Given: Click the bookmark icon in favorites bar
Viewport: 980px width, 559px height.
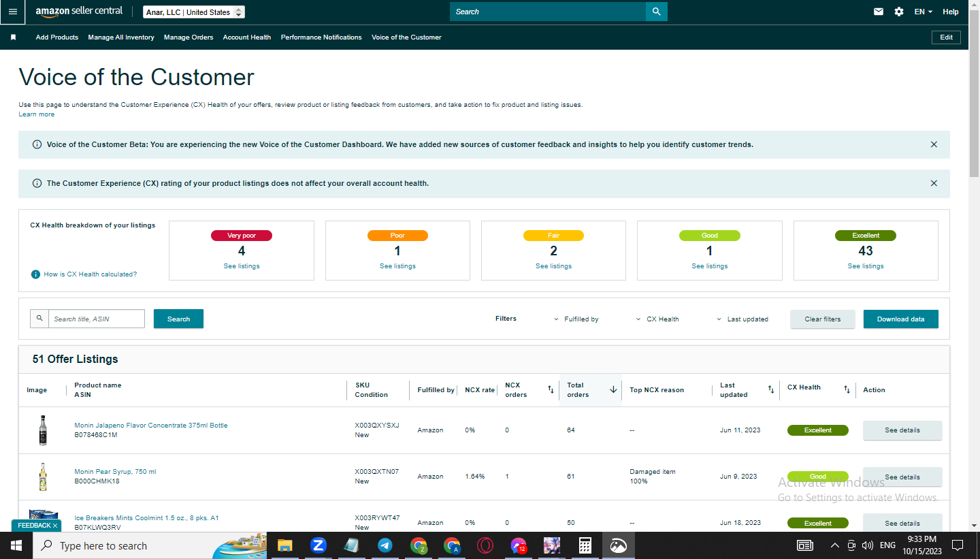Looking at the screenshot, I should pyautogui.click(x=13, y=37).
